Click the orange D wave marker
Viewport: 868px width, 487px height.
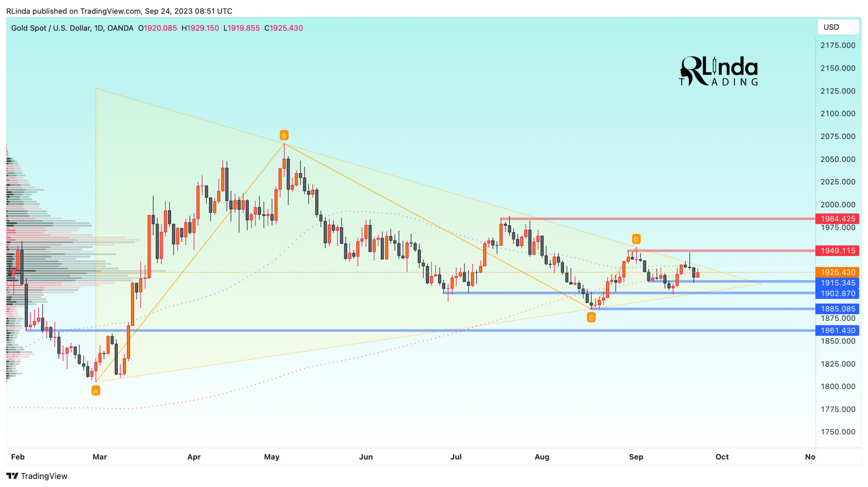(636, 239)
